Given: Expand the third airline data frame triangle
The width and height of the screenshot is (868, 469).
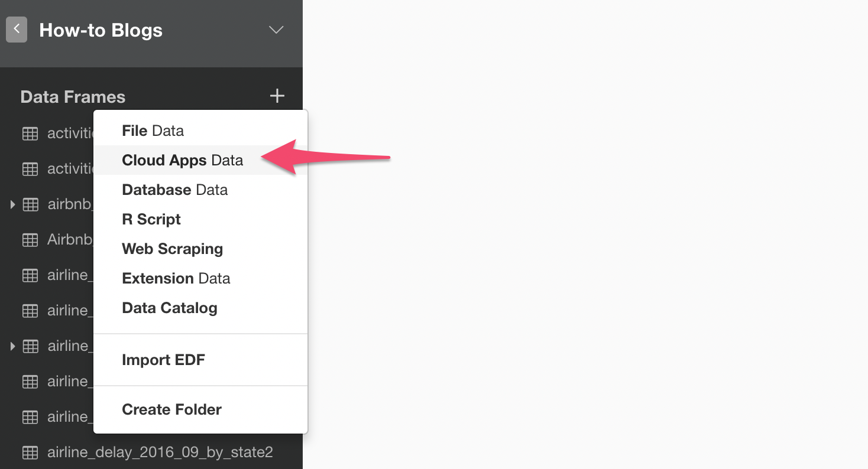Looking at the screenshot, I should coord(12,346).
